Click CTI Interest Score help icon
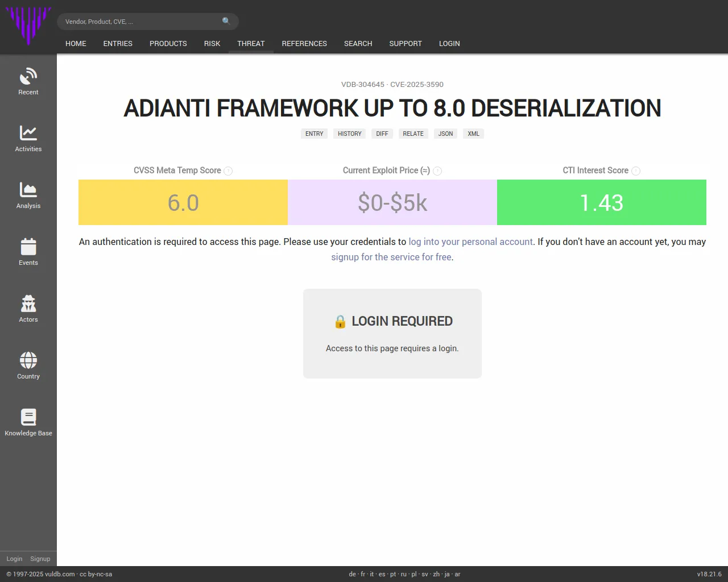728x582 pixels. point(636,171)
